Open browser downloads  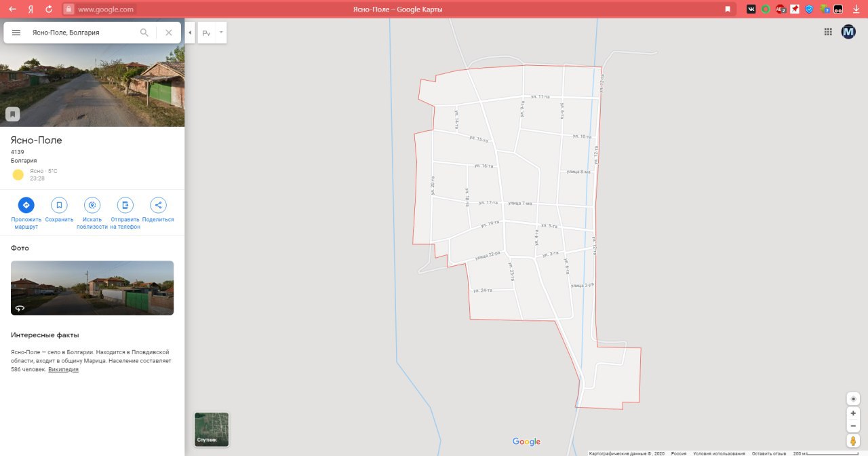pos(857,9)
